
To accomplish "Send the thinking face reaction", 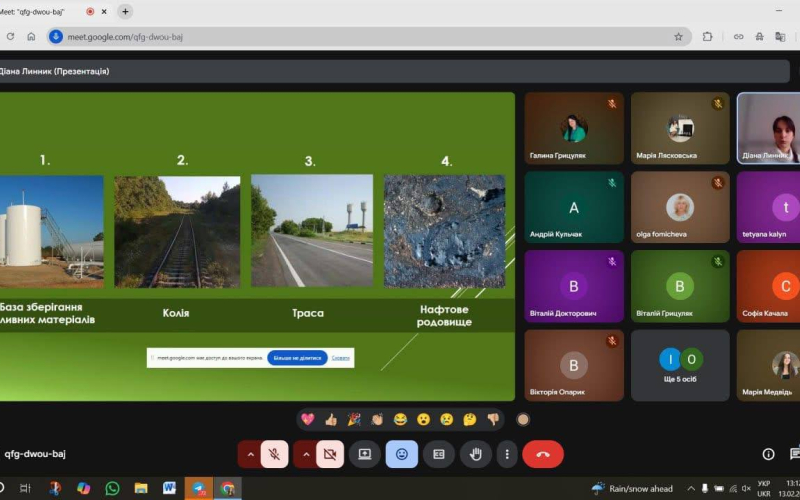I will pos(469,419).
